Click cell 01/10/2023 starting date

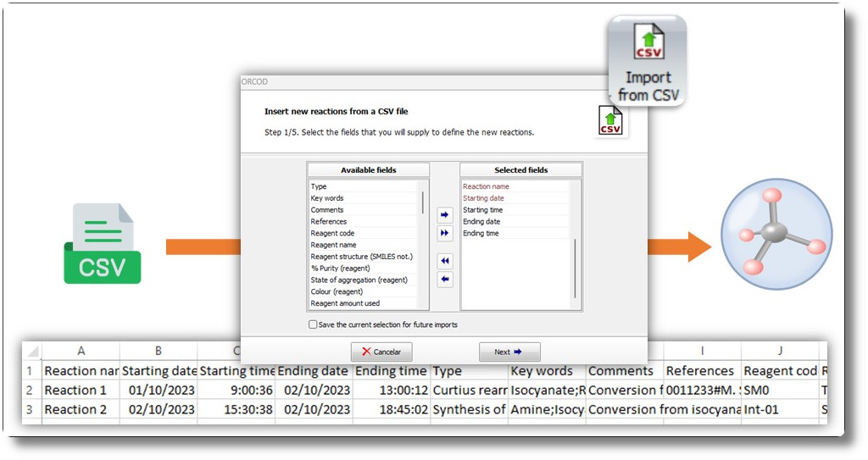159,391
